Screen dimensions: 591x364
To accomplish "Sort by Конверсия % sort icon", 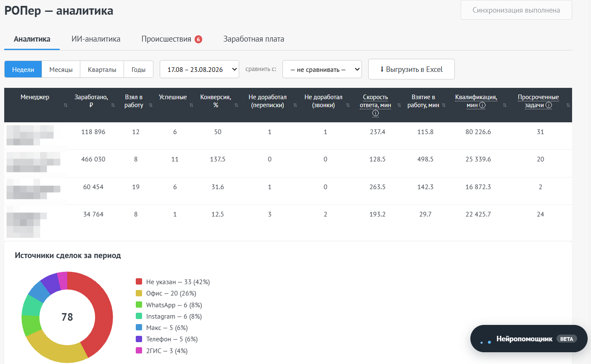I will pyautogui.click(x=236, y=105).
